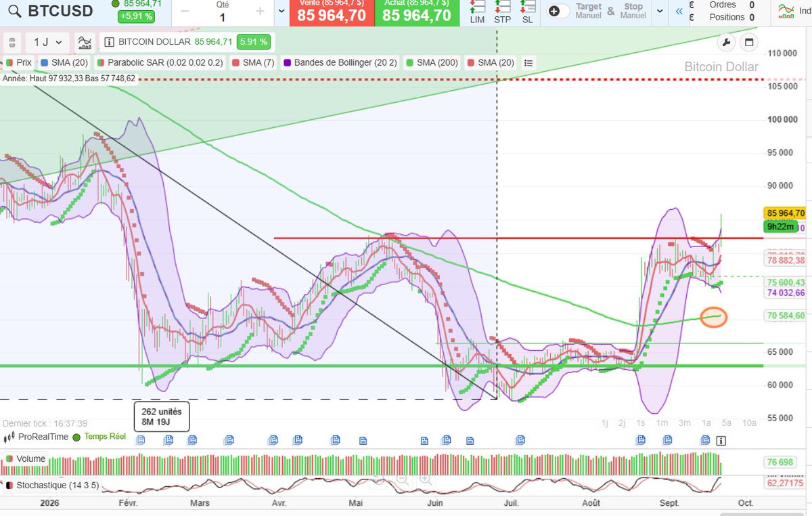This screenshot has height=516, width=812.
Task: Click the Target Manuel label
Action: (x=588, y=11)
